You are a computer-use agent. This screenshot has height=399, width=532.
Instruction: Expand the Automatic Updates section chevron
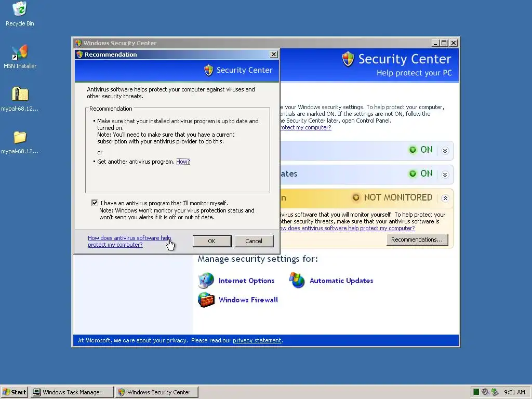pos(445,175)
